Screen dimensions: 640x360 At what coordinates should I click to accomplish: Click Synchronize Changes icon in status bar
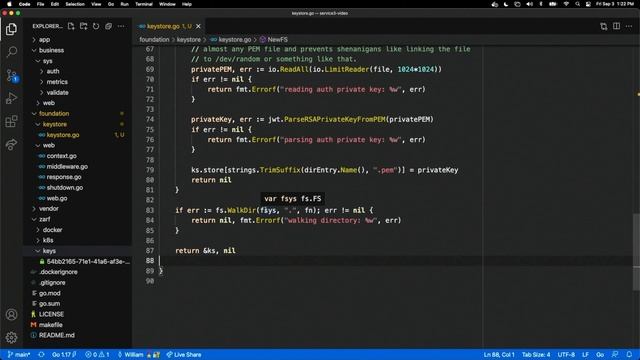41,355
